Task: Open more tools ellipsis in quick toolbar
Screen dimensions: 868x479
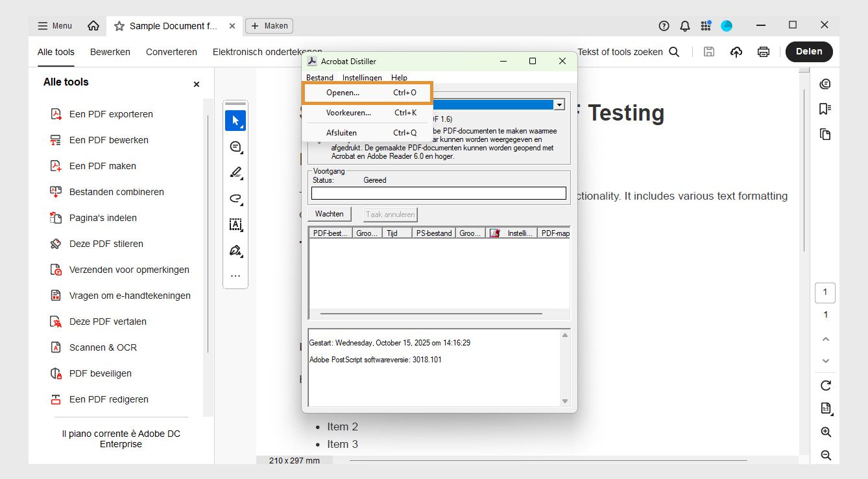Action: pyautogui.click(x=235, y=276)
